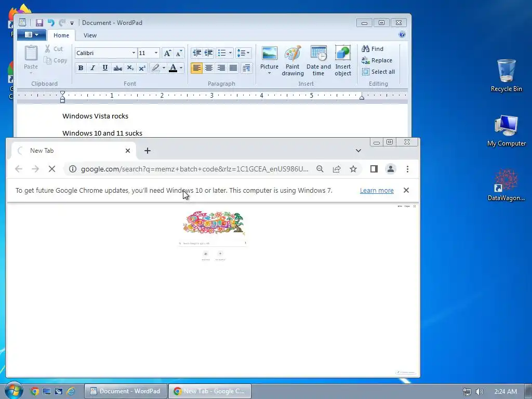Toggle superscript formatting
Screen dimensions: 532x399
142,68
